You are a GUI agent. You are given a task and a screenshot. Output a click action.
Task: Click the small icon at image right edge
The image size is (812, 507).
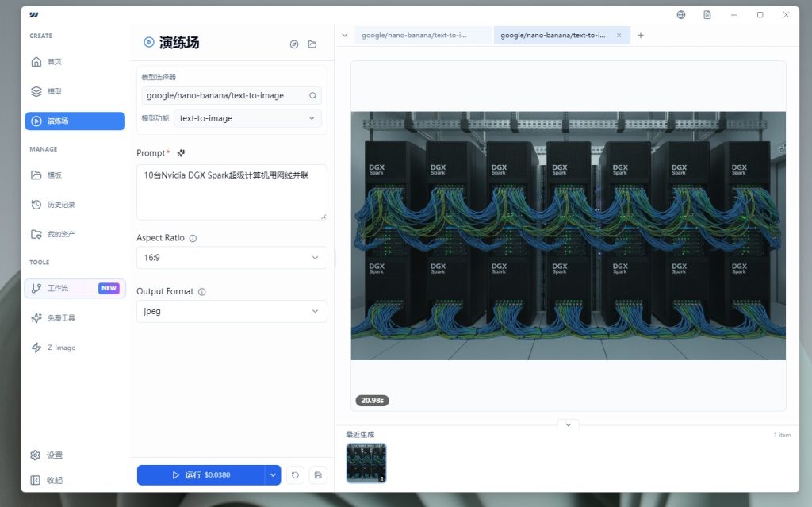782,149
